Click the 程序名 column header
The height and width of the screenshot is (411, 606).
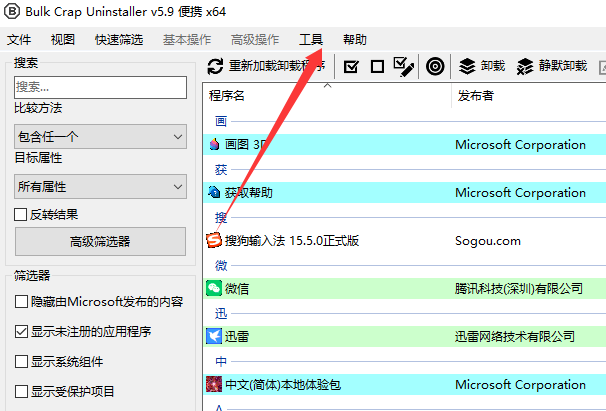(x=327, y=95)
